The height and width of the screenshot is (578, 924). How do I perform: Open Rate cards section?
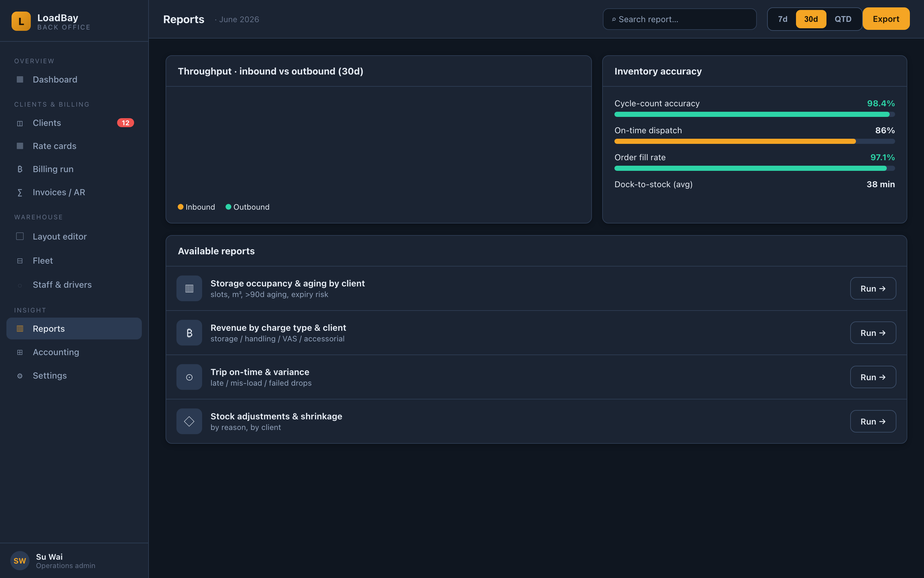coord(74,146)
